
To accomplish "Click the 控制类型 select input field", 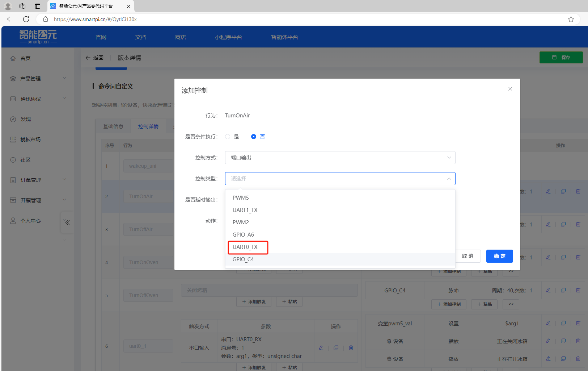I will point(340,179).
